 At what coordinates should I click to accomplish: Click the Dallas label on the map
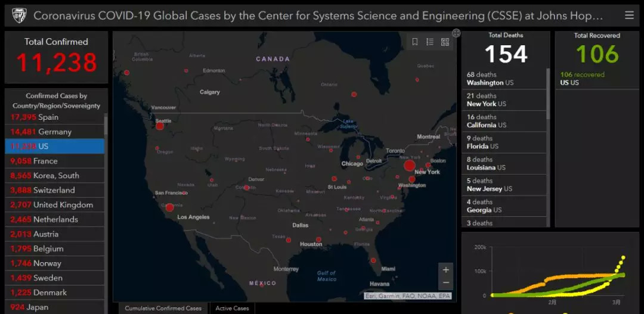(x=300, y=225)
